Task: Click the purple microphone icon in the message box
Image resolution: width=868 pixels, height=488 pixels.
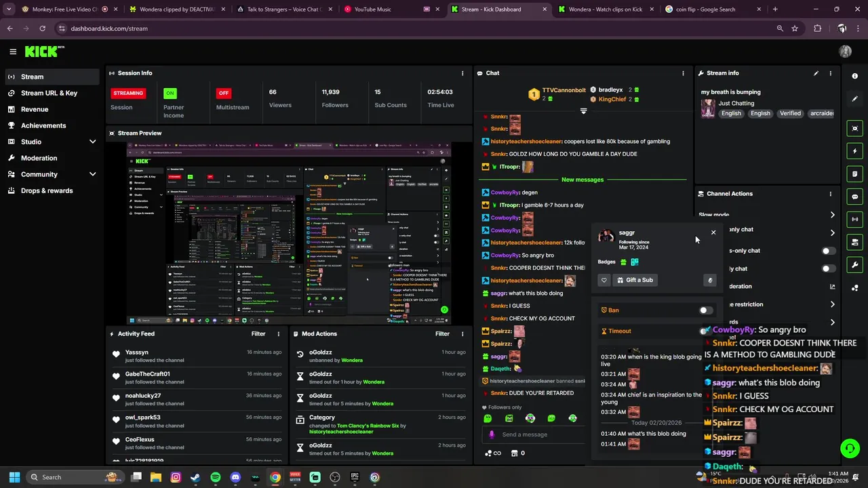Action: 492,434
